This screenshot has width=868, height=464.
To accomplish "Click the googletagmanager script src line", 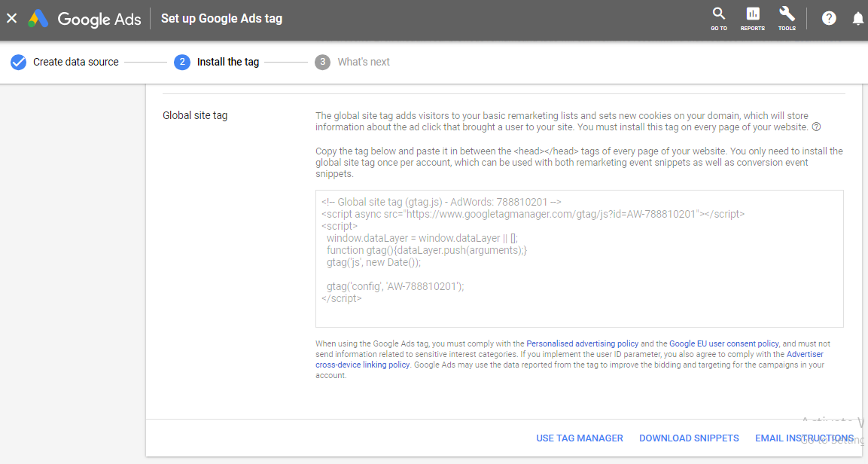I will [533, 214].
